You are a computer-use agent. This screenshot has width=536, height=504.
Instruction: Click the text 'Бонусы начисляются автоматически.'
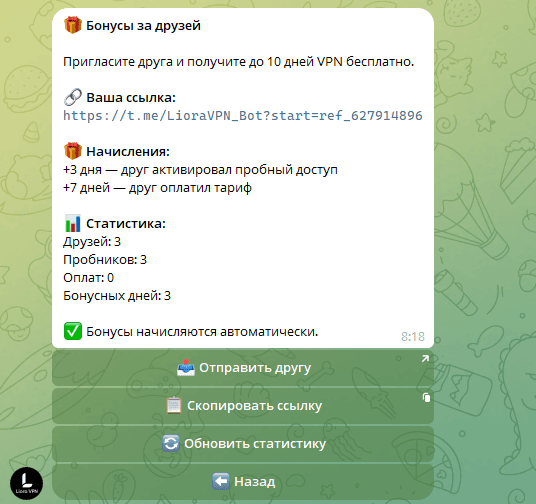[202, 332]
